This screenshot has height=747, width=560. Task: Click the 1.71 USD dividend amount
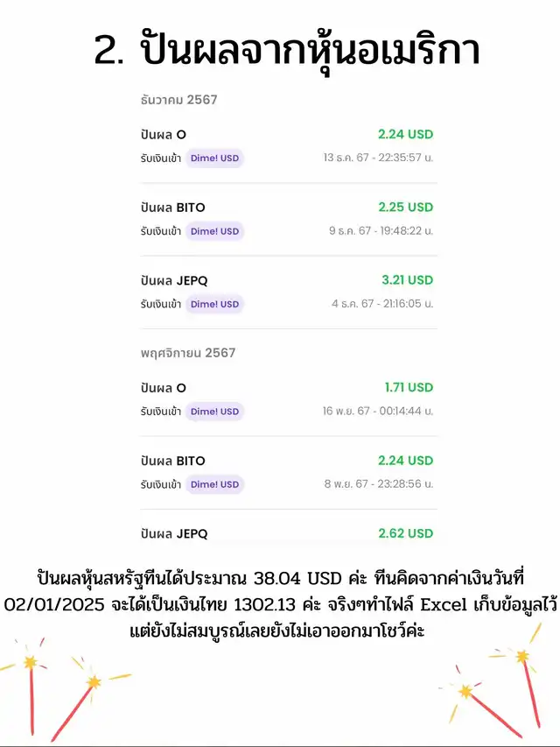click(x=409, y=388)
